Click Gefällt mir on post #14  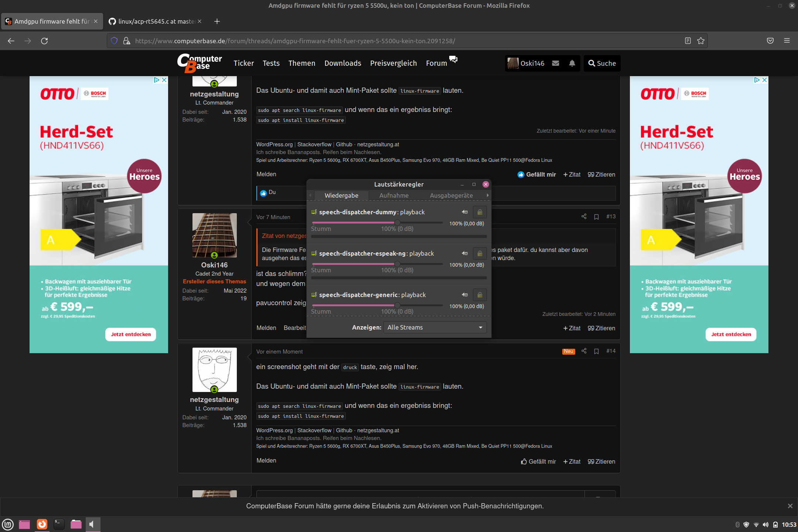pyautogui.click(x=538, y=461)
